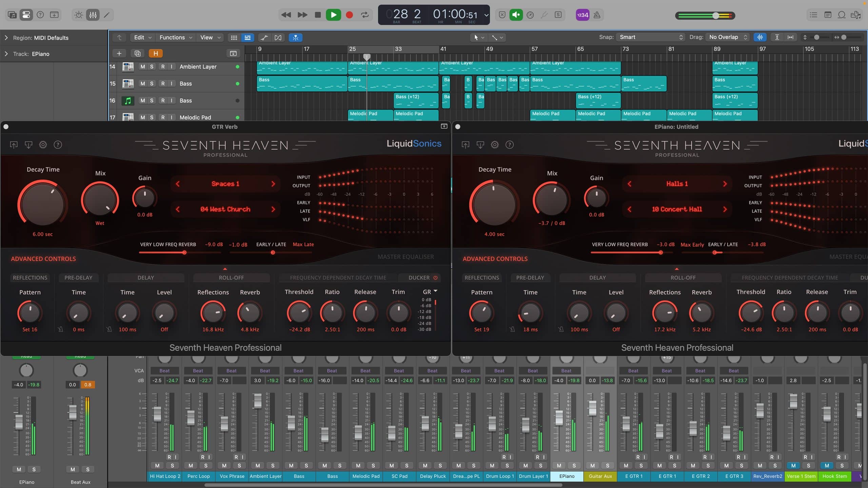
Task: Expand the Region: MIDI Defaults disclosure
Action: [x=6, y=38]
